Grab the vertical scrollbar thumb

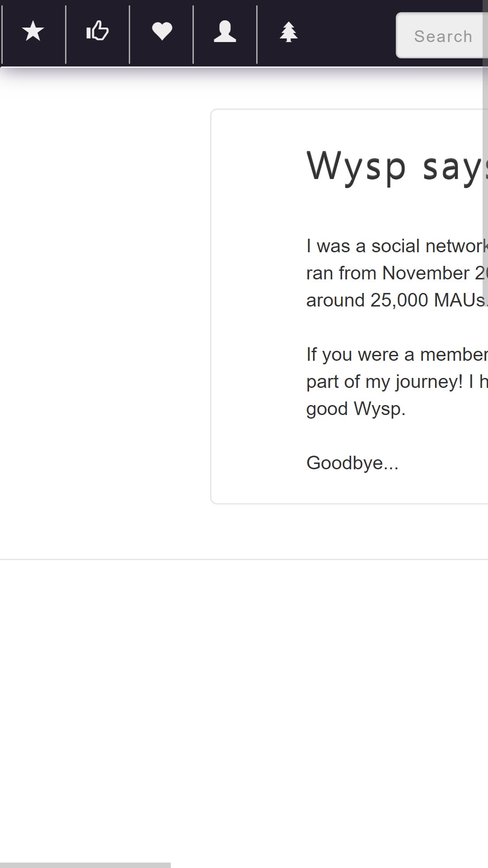(485, 149)
